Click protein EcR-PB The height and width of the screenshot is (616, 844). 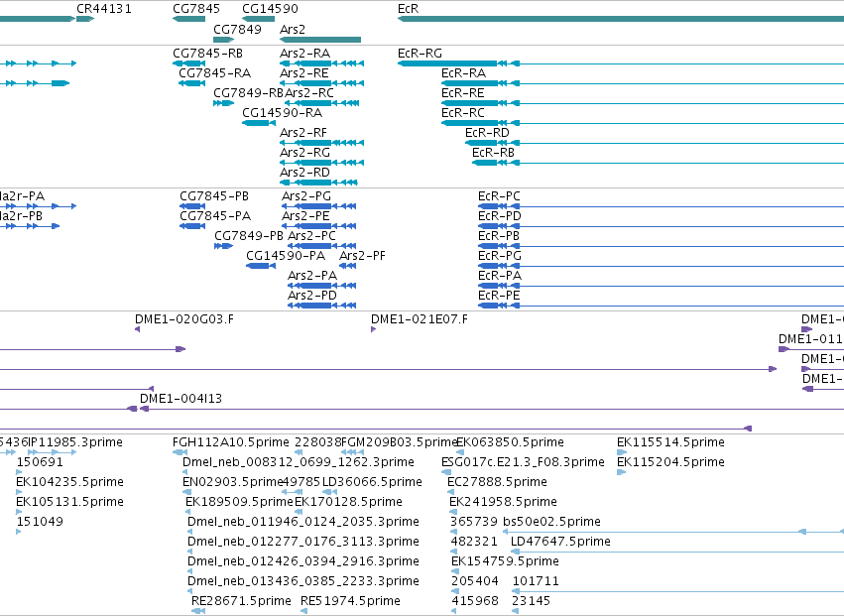point(499,236)
